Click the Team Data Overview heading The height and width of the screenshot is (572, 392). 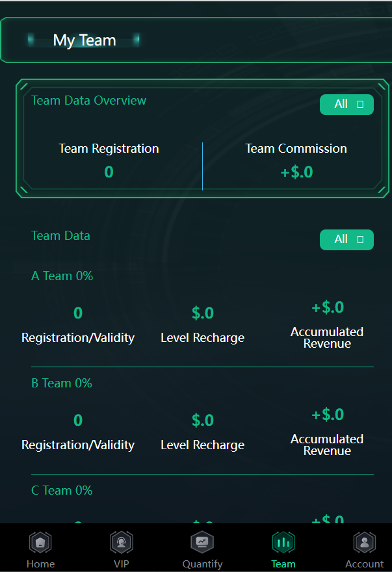click(89, 101)
